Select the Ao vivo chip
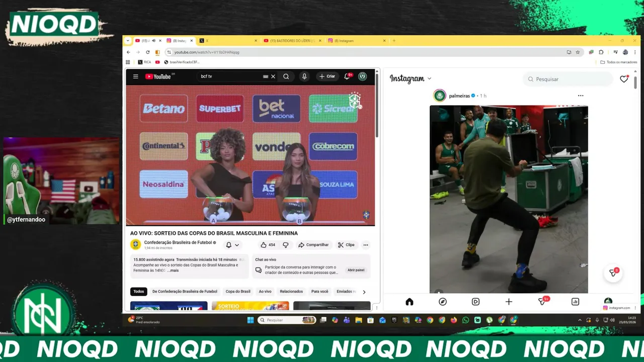 (x=265, y=292)
